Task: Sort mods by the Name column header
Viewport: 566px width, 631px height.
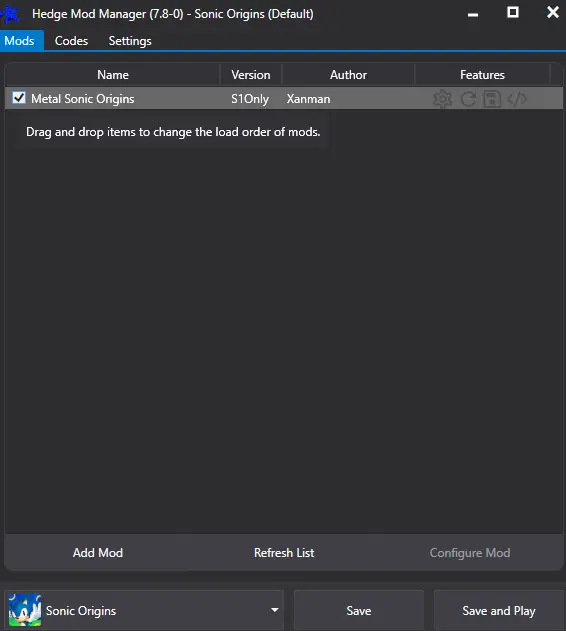Action: coord(113,75)
